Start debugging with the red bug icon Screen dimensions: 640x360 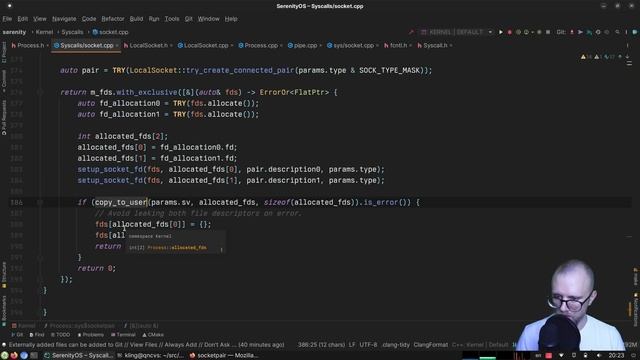509,32
